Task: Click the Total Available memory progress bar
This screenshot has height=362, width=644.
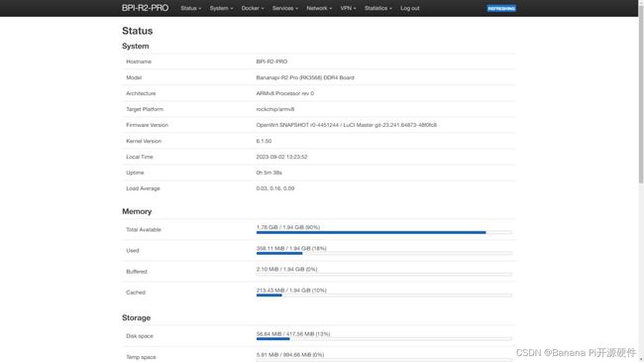Action: [x=384, y=232]
